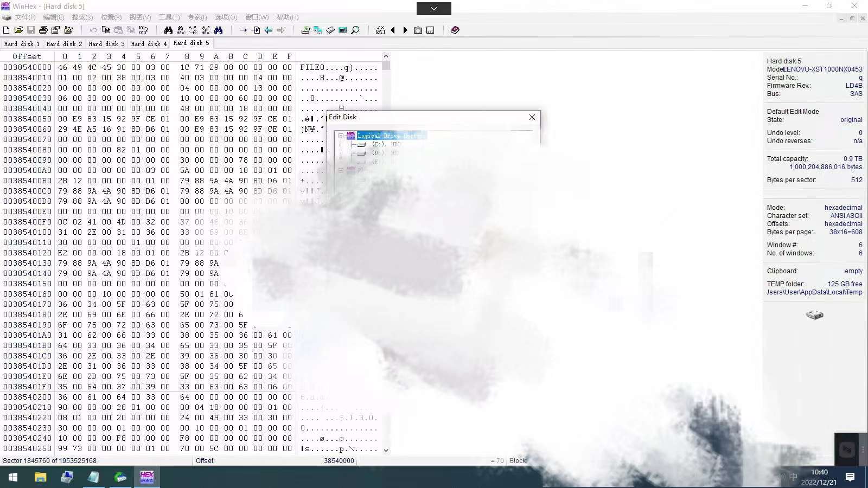This screenshot has width=868, height=488.
Task: Click the Sector 1845760 status bar field
Action: (x=49, y=461)
